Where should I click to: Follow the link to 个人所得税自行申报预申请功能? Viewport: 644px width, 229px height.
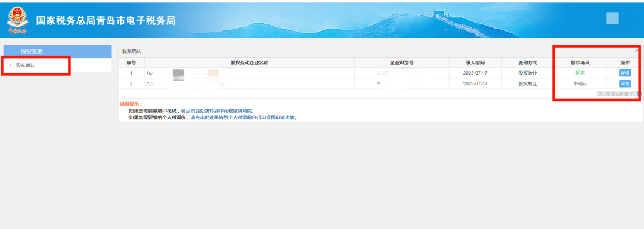[243, 117]
